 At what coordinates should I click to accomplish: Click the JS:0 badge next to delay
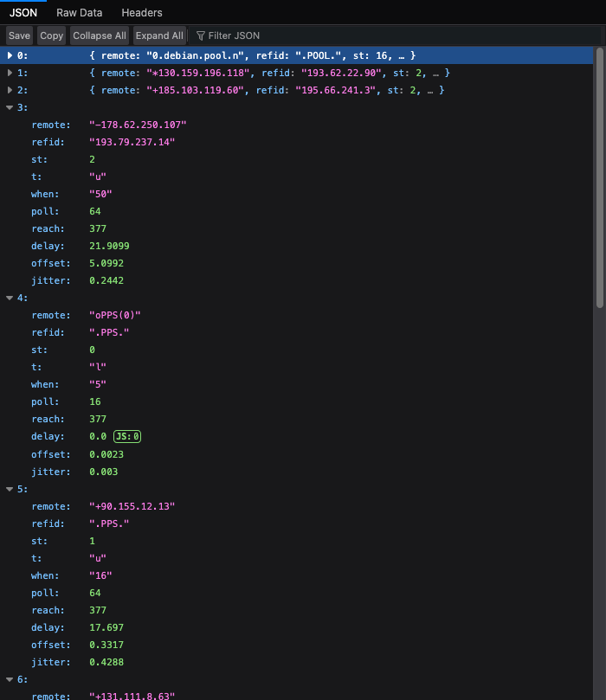[x=127, y=437]
